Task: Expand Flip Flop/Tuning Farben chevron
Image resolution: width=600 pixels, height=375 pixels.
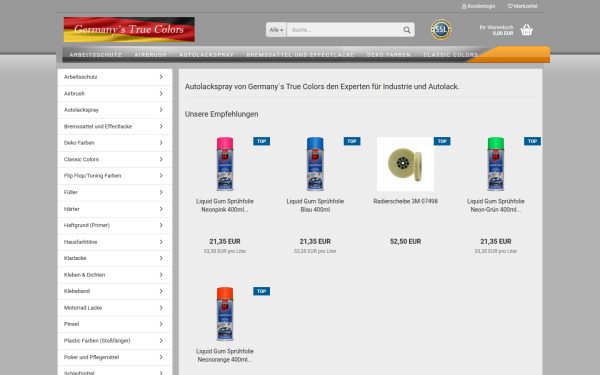Action: [x=161, y=176]
